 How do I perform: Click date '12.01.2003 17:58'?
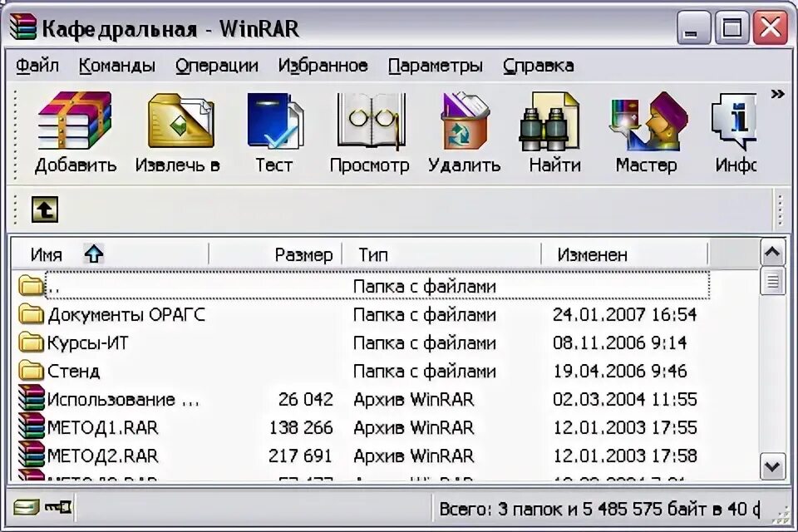(624, 456)
